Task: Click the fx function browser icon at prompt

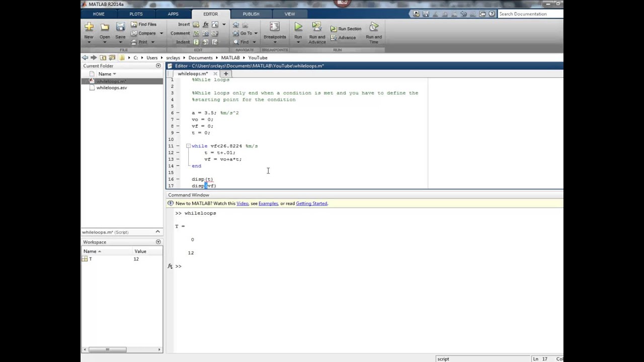Action: tap(170, 266)
